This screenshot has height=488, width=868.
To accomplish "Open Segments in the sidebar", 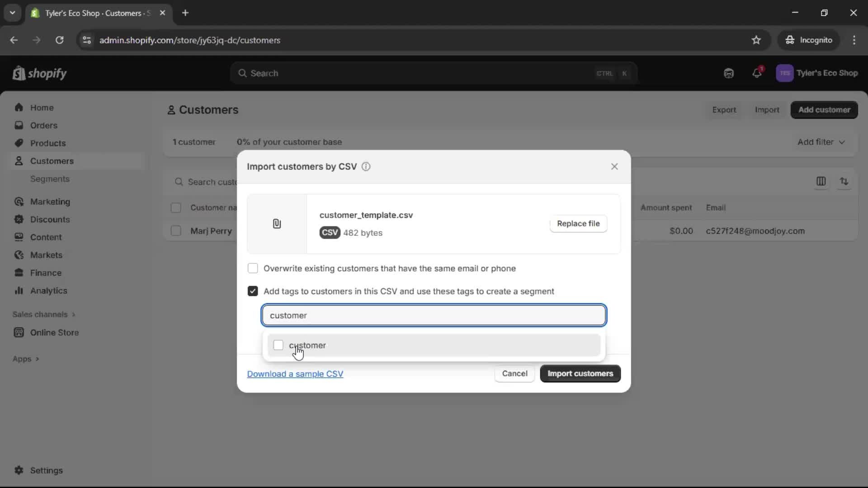I will (50, 179).
